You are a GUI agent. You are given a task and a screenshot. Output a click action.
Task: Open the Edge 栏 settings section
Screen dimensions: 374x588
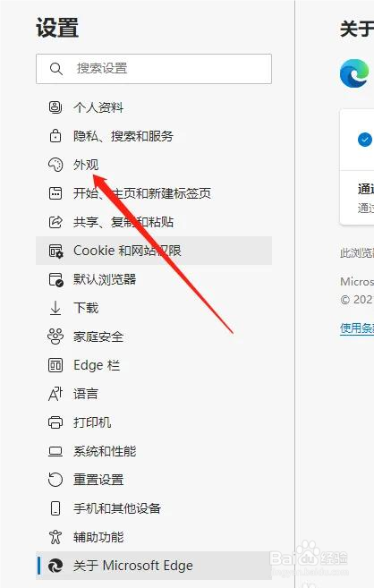(x=154, y=365)
